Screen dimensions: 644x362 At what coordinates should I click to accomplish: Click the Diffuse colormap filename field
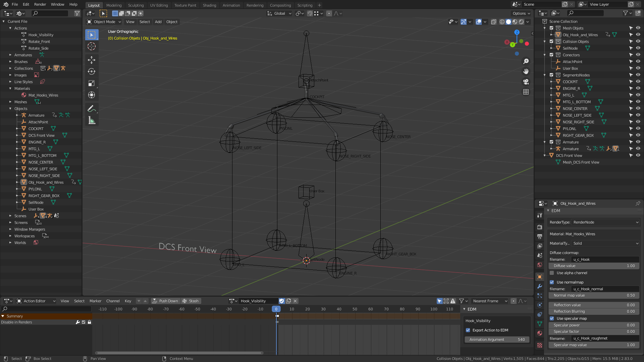tap(605, 259)
